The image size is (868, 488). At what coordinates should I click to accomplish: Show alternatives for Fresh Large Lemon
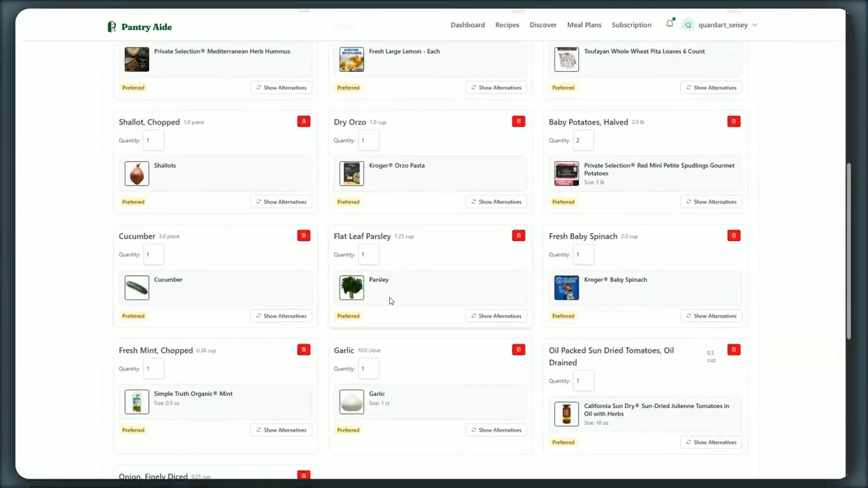496,87
